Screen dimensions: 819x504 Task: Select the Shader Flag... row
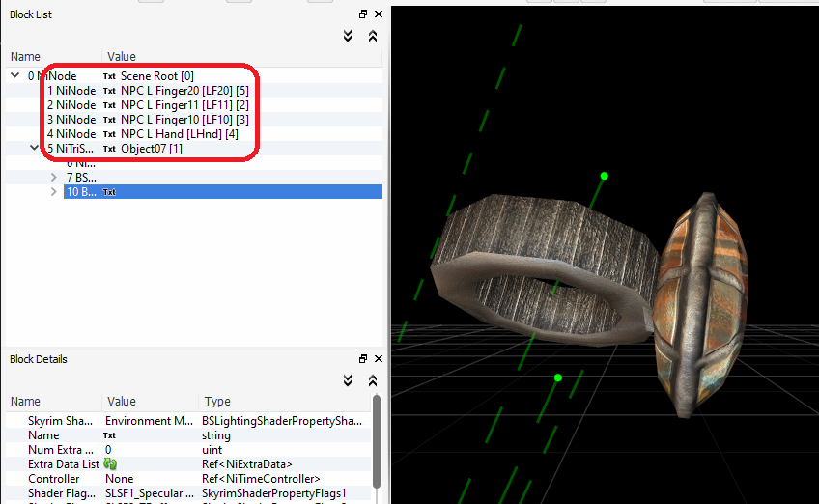click(x=188, y=493)
